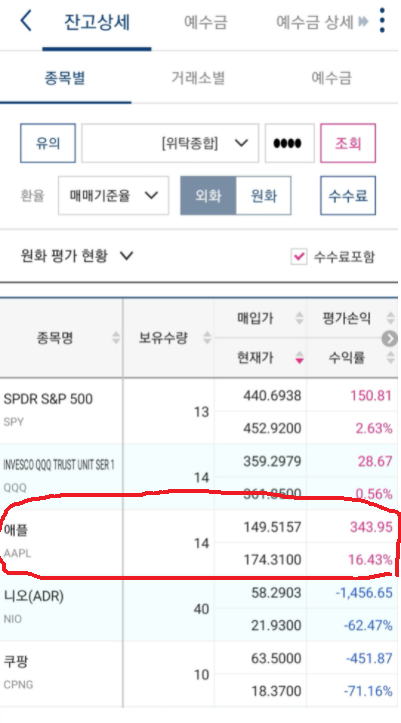
Task: Tap SPY purchase price 440.6938
Action: 272,396
